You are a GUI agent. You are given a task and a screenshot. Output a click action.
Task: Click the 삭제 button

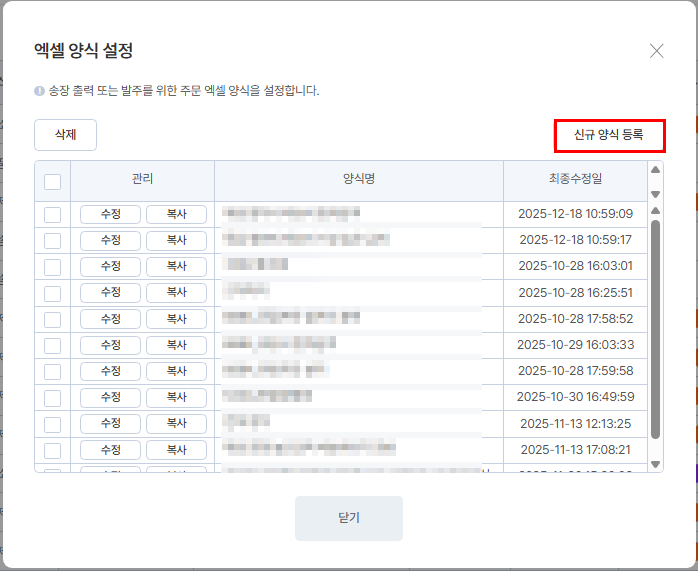click(x=65, y=135)
